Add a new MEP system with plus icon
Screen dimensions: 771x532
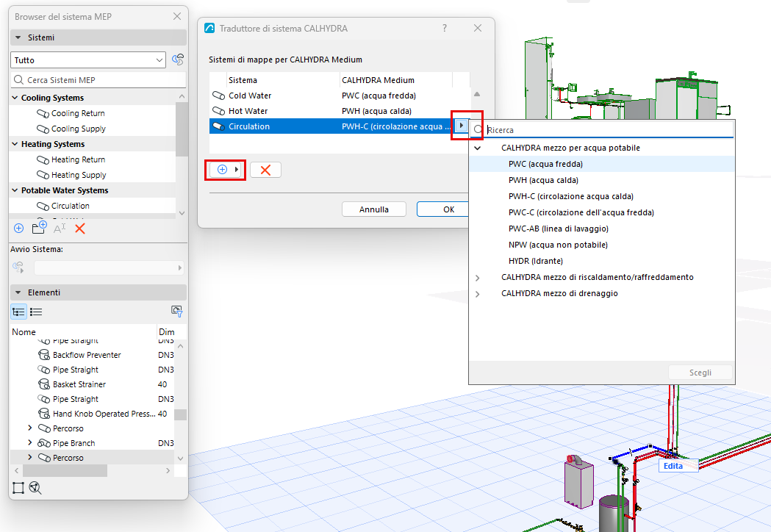[x=18, y=228]
